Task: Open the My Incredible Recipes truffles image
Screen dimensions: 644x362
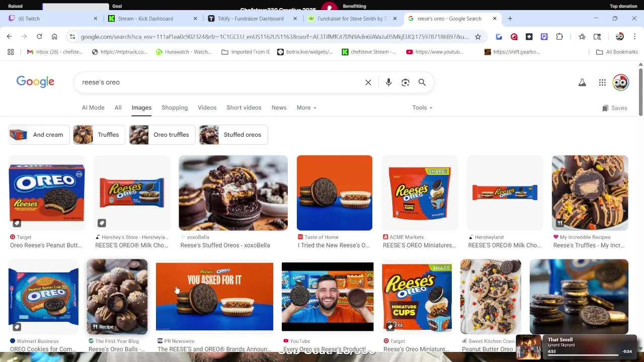Action: (x=590, y=193)
